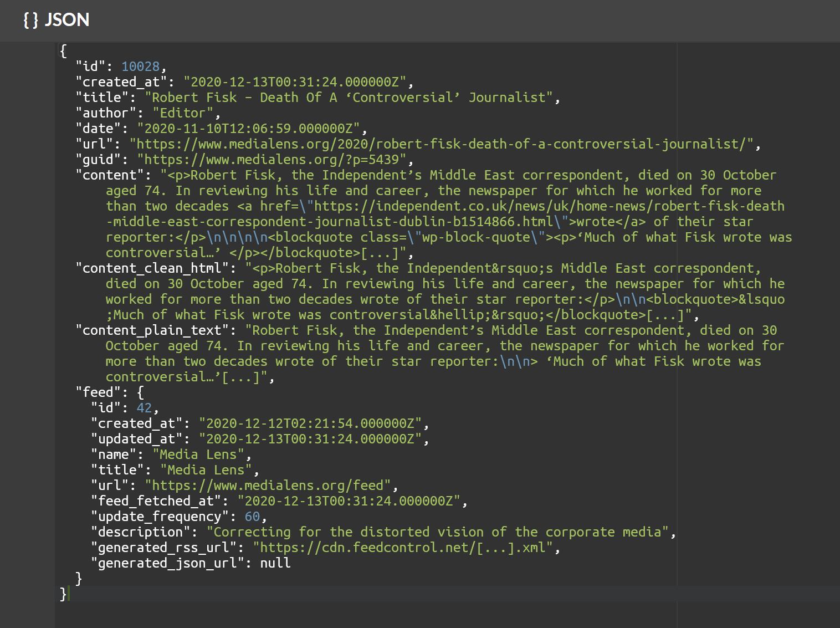This screenshot has width=840, height=628.
Task: Click the JSON label in the top bar
Action: [x=68, y=21]
